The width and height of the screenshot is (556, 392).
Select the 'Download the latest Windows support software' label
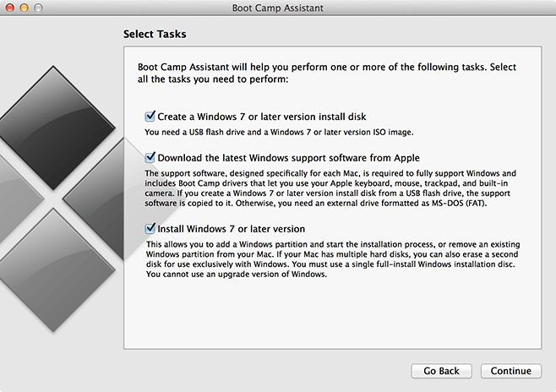pyautogui.click(x=288, y=158)
